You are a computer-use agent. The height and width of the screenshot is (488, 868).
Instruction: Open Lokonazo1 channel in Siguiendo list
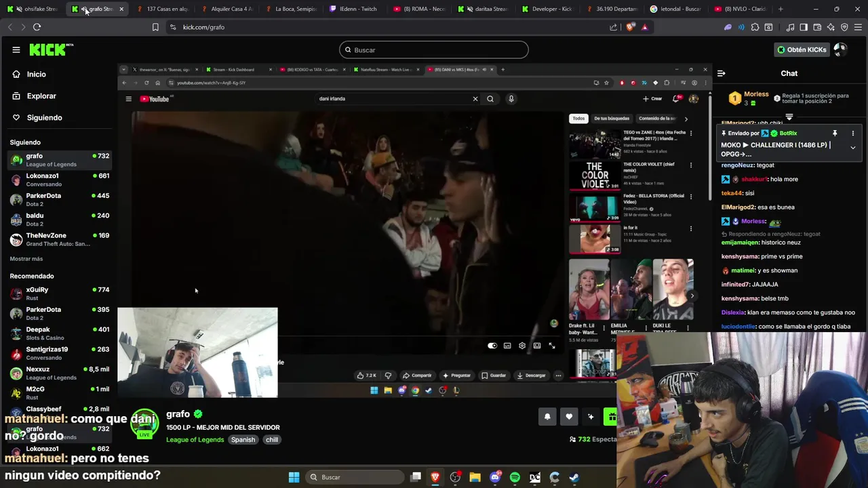[60, 180]
